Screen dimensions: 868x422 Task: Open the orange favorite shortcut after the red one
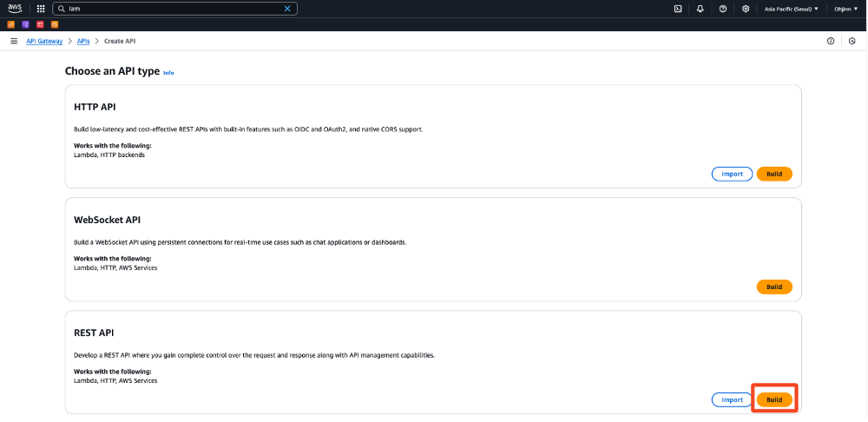[x=54, y=24]
